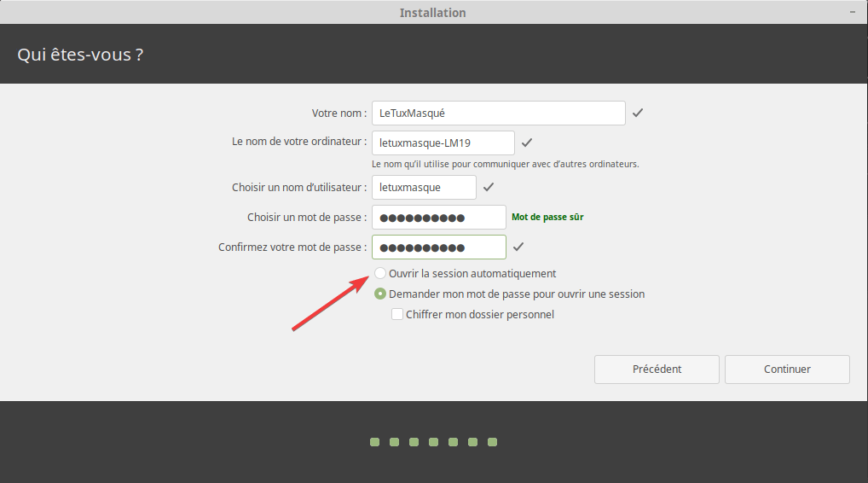Click the 'Choisir un mot de passe' field
868x483 pixels.
[x=438, y=217]
